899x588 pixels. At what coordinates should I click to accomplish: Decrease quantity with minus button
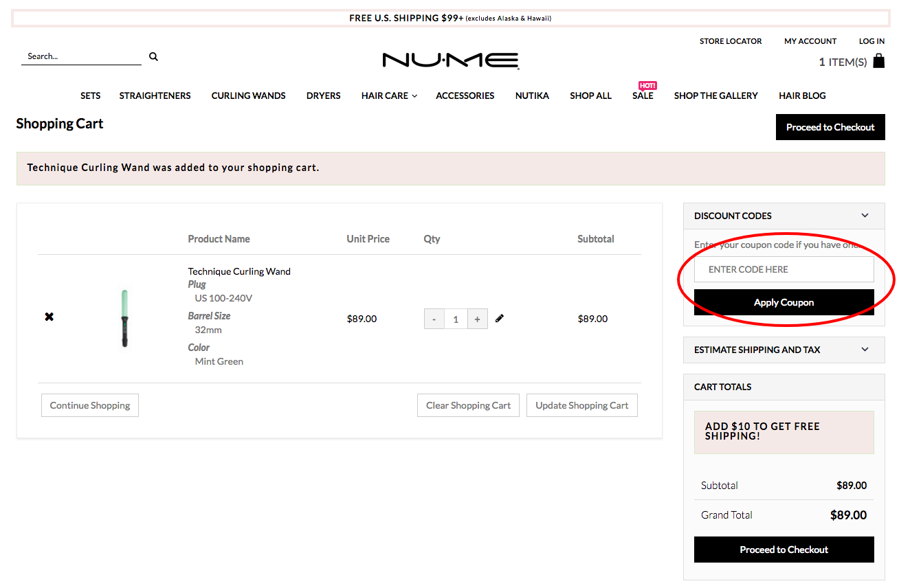[434, 319]
